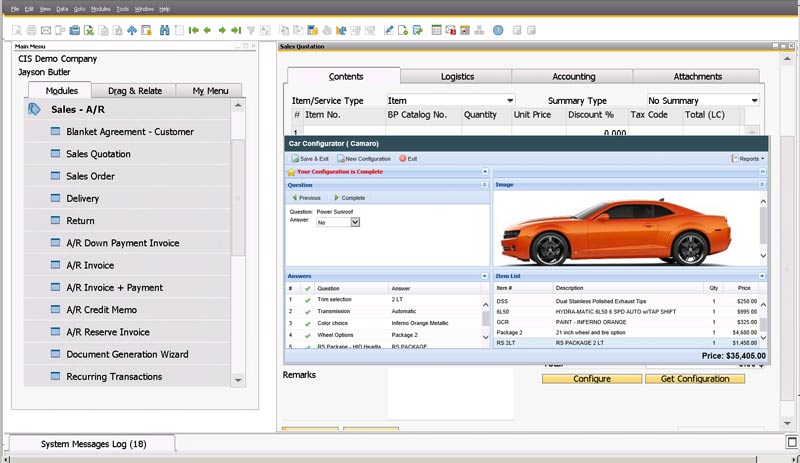800x463 pixels.
Task: Click Sales - A/R module icon
Action: coord(34,109)
